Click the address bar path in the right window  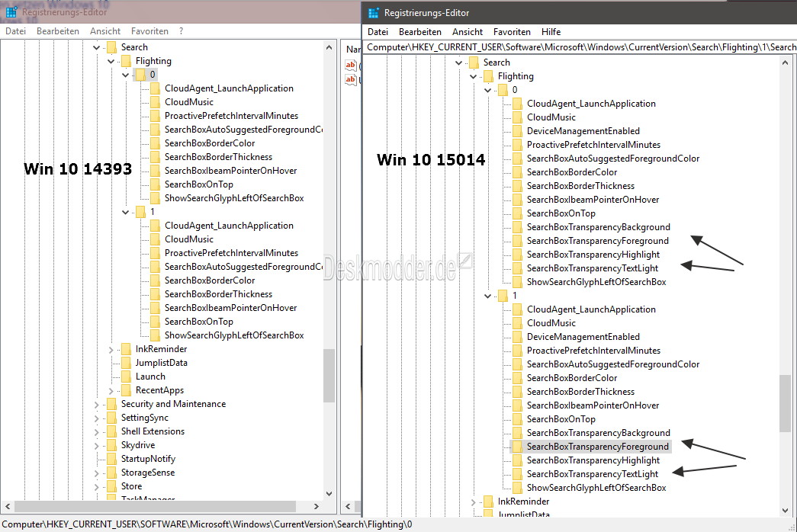coord(580,47)
